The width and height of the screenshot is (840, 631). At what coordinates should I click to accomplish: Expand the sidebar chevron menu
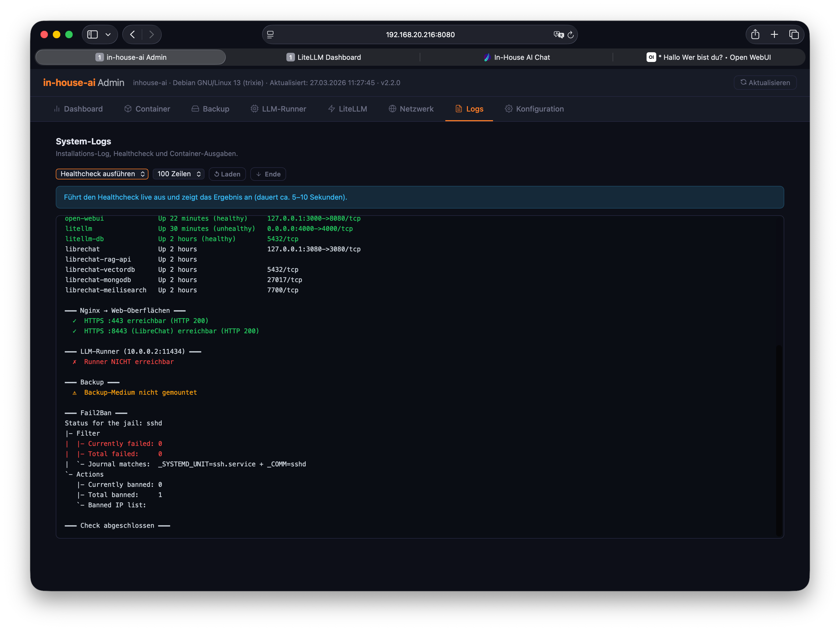108,34
